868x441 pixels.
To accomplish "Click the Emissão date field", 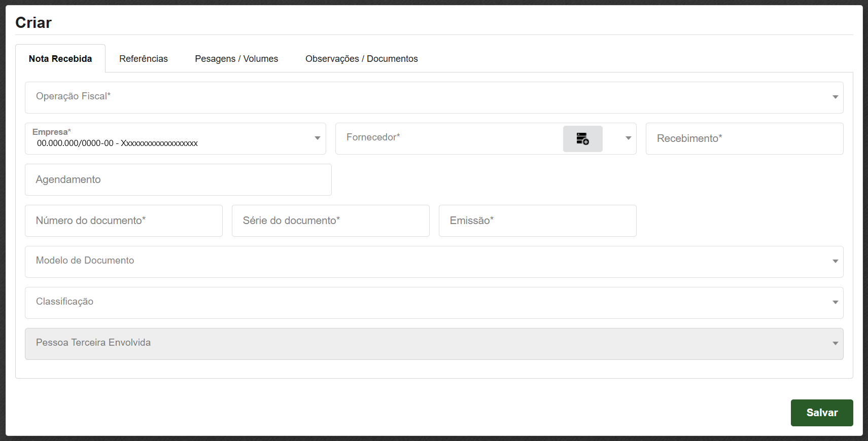I will 537,220.
